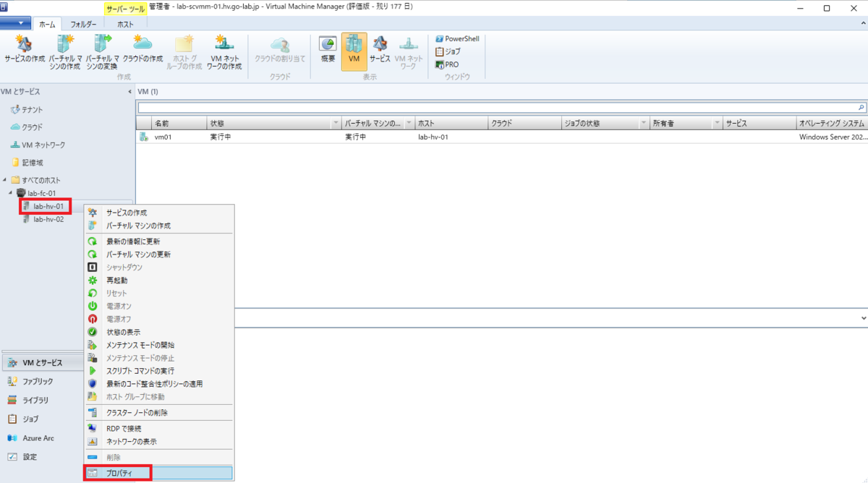Choose Remove Cluster Node in context menu

pyautogui.click(x=159, y=412)
